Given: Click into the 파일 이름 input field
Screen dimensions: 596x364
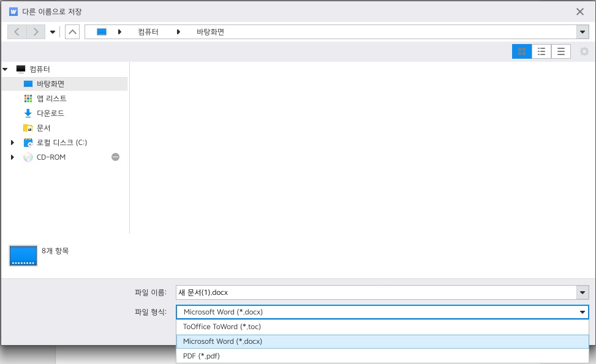Looking at the screenshot, I should click(x=376, y=292).
